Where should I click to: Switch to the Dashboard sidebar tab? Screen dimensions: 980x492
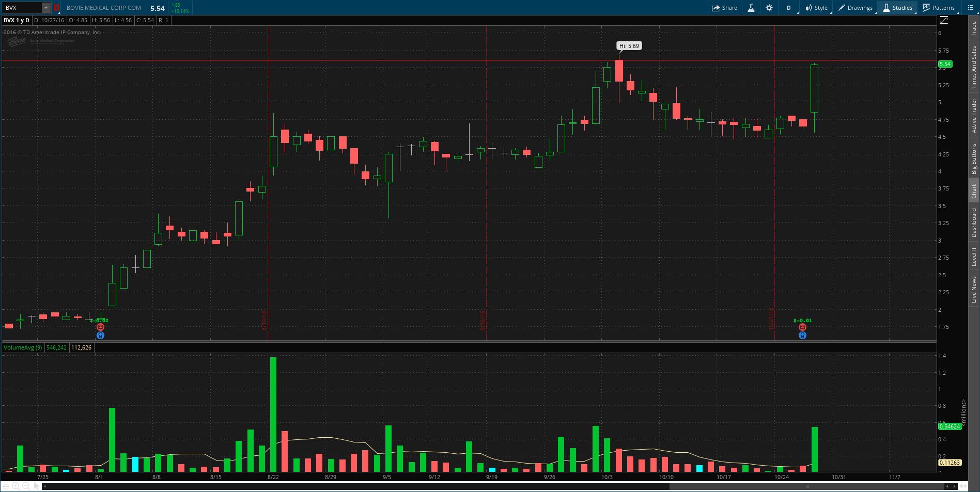974,223
